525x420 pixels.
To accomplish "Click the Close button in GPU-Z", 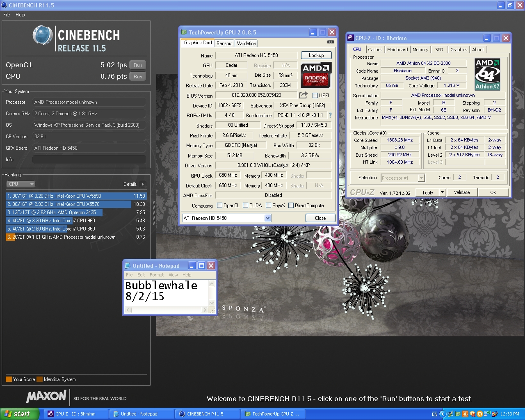I will click(x=320, y=218).
